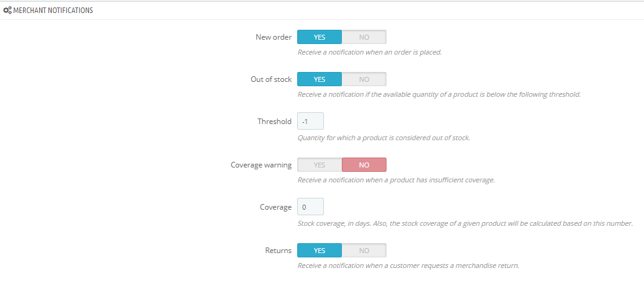Focus the Threshold quantity input field
Viewport: 644px width, 281px height.
pos(310,122)
